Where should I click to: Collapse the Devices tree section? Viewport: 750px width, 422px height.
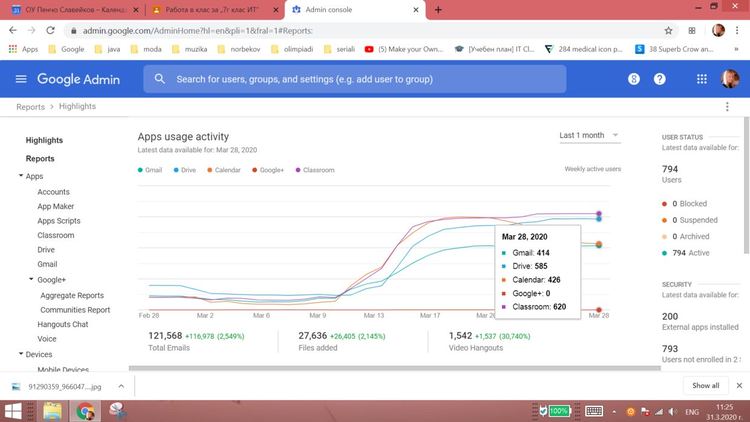pyautogui.click(x=21, y=354)
